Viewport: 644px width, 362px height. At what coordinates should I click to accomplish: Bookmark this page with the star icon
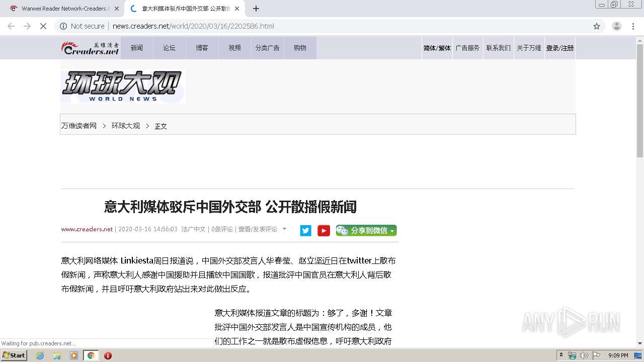tap(597, 26)
